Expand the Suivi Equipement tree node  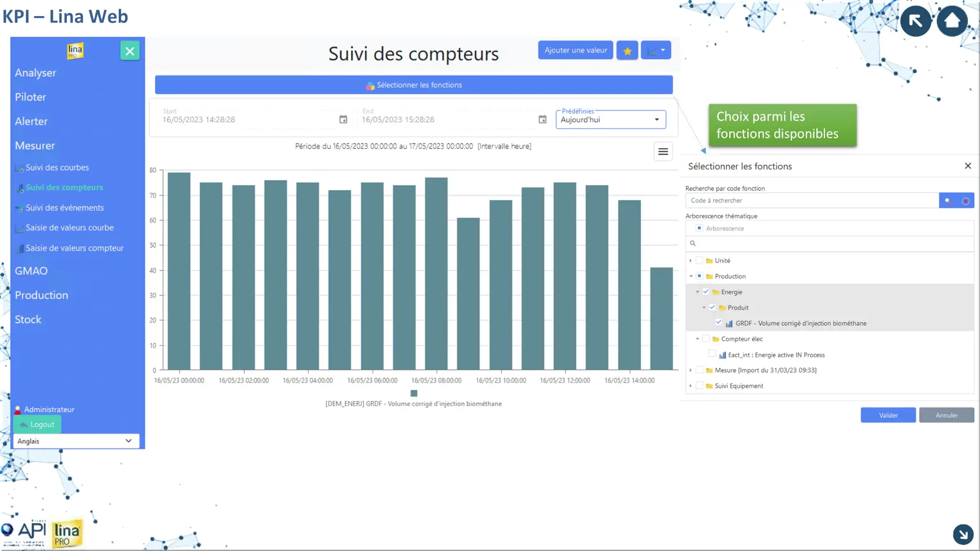click(691, 386)
